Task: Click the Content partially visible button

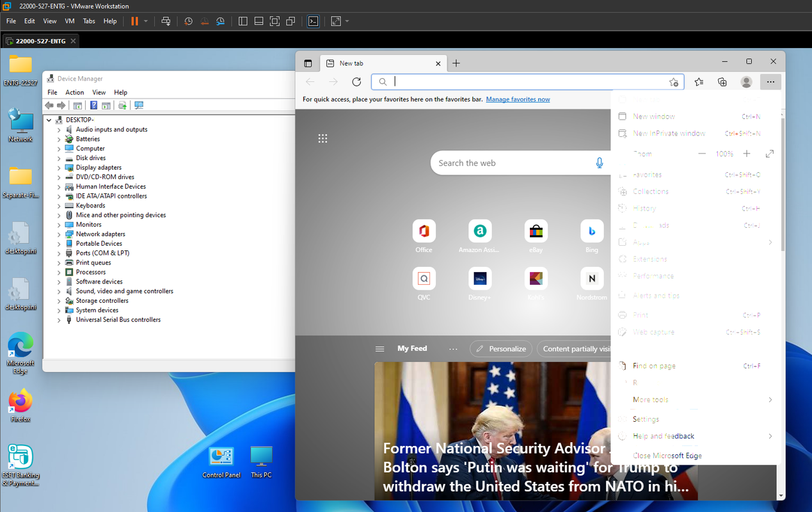Action: [x=574, y=349]
